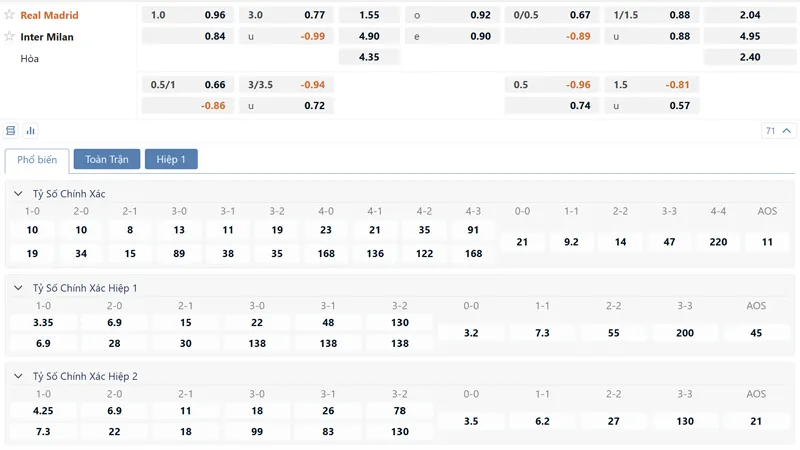Pick first-half handicap odds -0.89
The height and width of the screenshot is (450, 800).
[x=552, y=36]
